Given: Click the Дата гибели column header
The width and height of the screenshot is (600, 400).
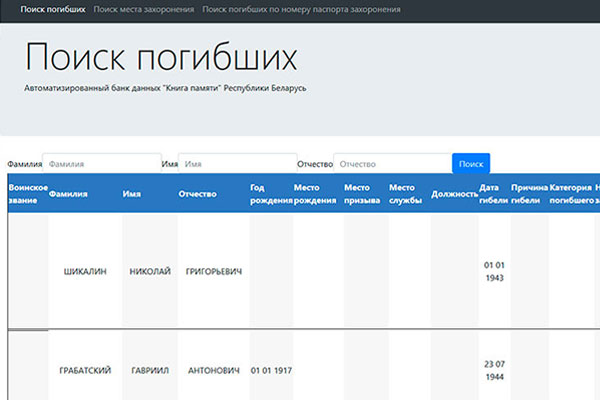Looking at the screenshot, I should coord(494,194).
